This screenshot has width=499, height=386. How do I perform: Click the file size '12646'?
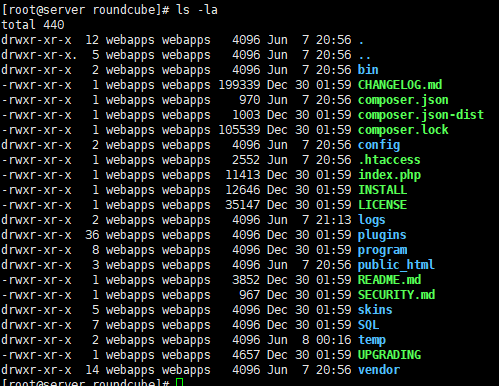pos(243,190)
